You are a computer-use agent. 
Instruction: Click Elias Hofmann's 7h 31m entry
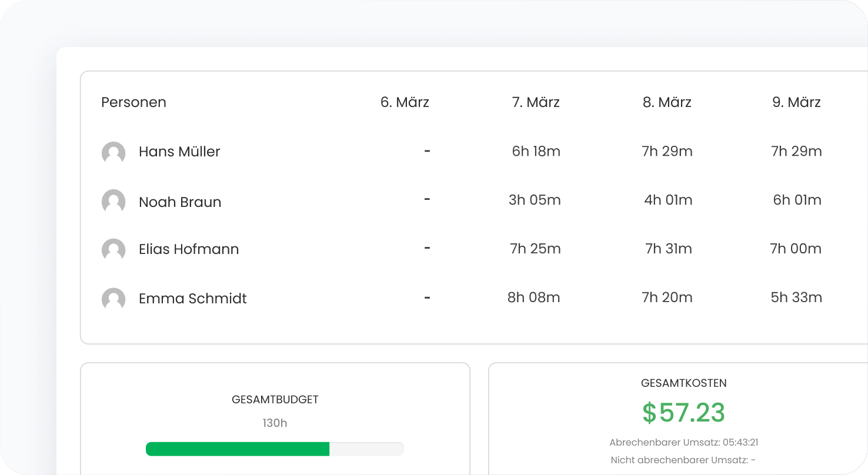point(668,249)
